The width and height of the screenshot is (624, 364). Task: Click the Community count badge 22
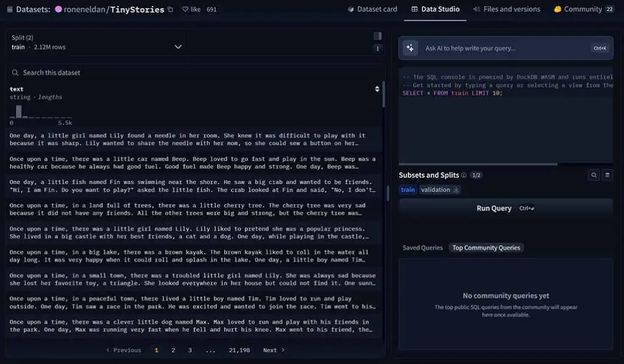pos(609,9)
